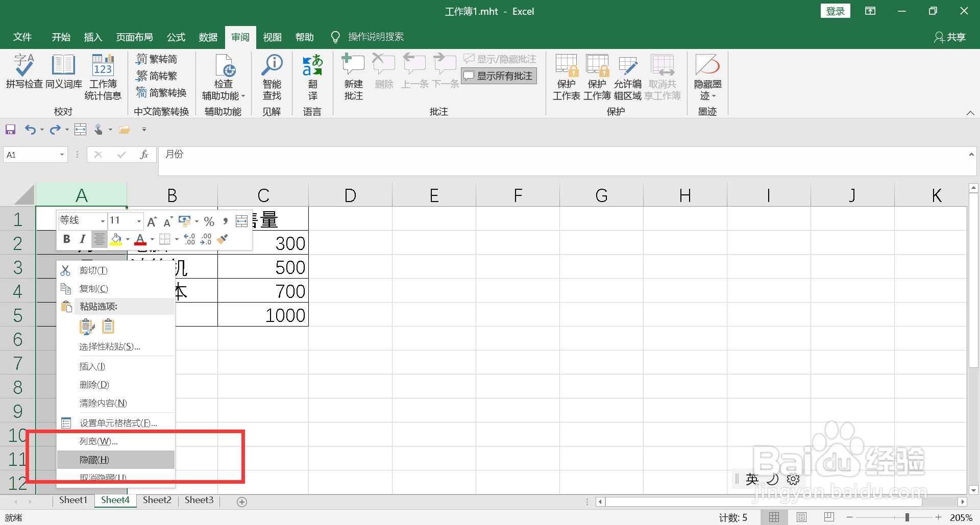The height and width of the screenshot is (525, 980).
Task: Open the Check Accessibility dropdown (检查辅助功能)
Action: tap(224, 77)
